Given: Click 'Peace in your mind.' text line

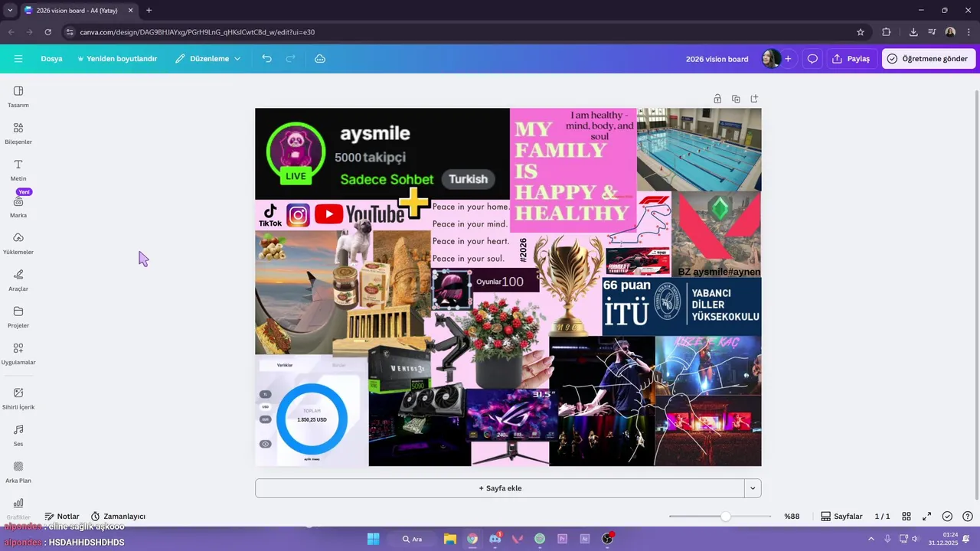Looking at the screenshot, I should pos(469,224).
